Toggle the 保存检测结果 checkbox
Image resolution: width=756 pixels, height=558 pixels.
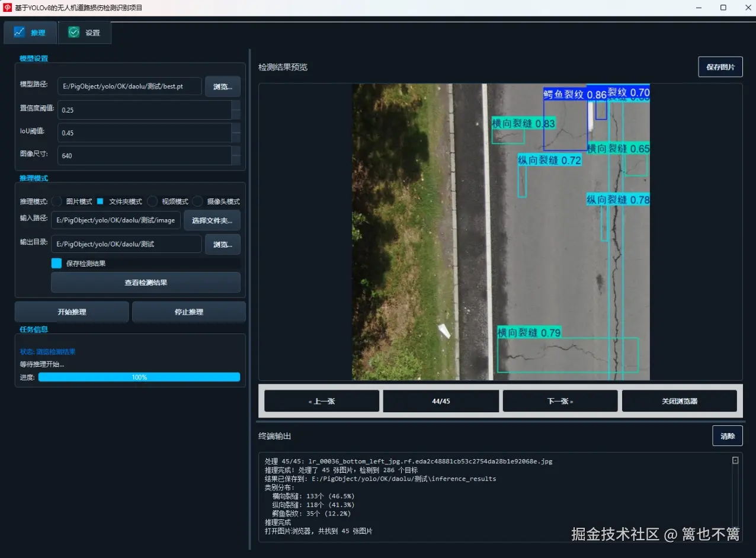point(56,263)
